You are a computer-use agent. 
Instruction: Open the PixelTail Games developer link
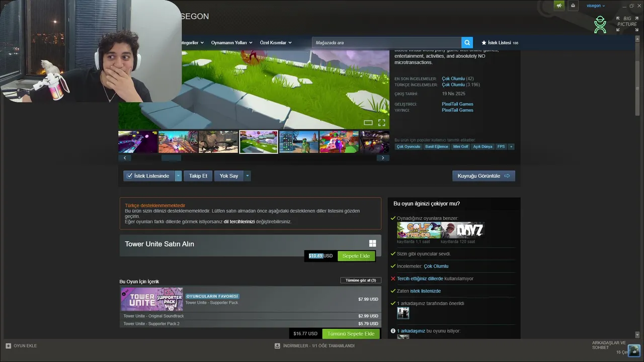457,104
